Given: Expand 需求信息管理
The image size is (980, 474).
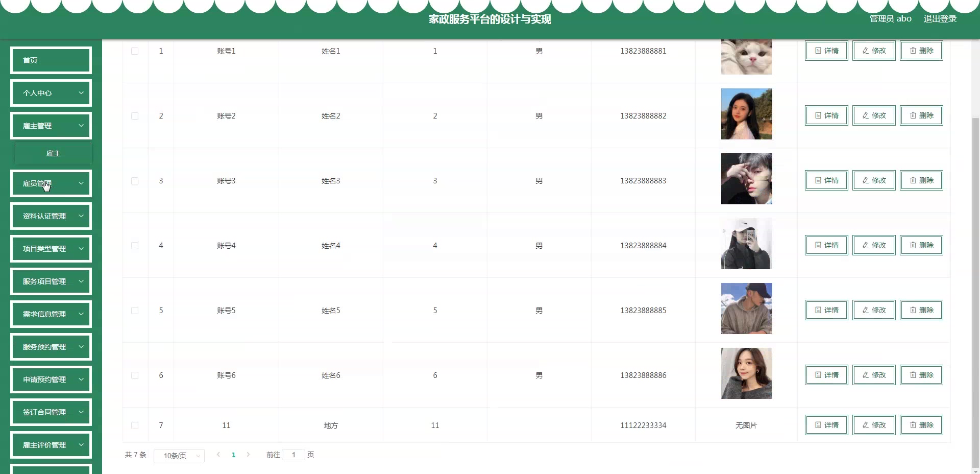Looking at the screenshot, I should 51,314.
